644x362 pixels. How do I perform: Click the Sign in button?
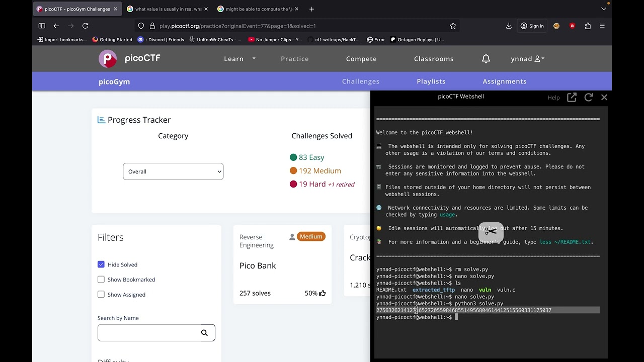532,26
